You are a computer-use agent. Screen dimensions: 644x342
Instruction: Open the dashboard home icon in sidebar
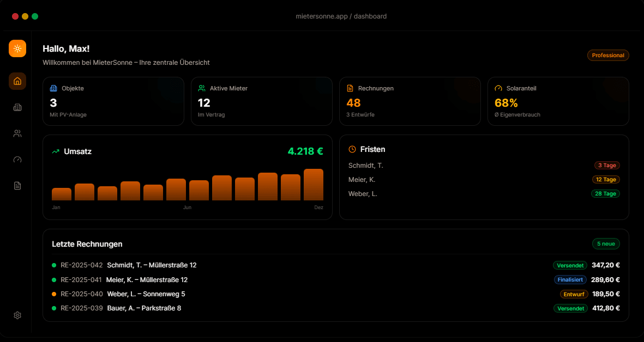tap(17, 81)
